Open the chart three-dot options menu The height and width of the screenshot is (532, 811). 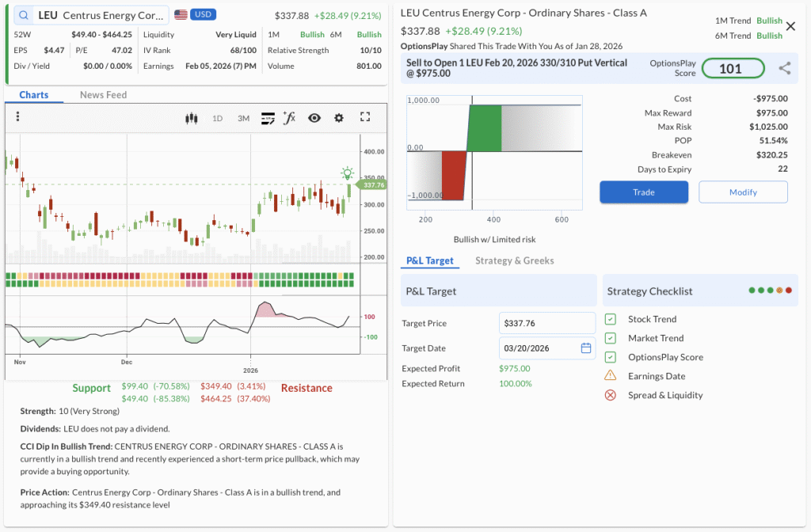coord(17,117)
